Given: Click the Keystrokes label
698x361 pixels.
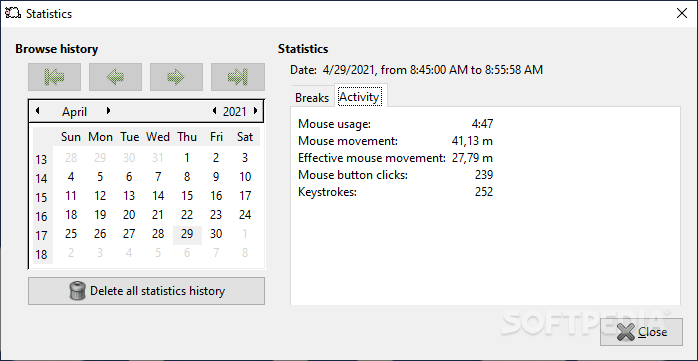Looking at the screenshot, I should tap(328, 192).
